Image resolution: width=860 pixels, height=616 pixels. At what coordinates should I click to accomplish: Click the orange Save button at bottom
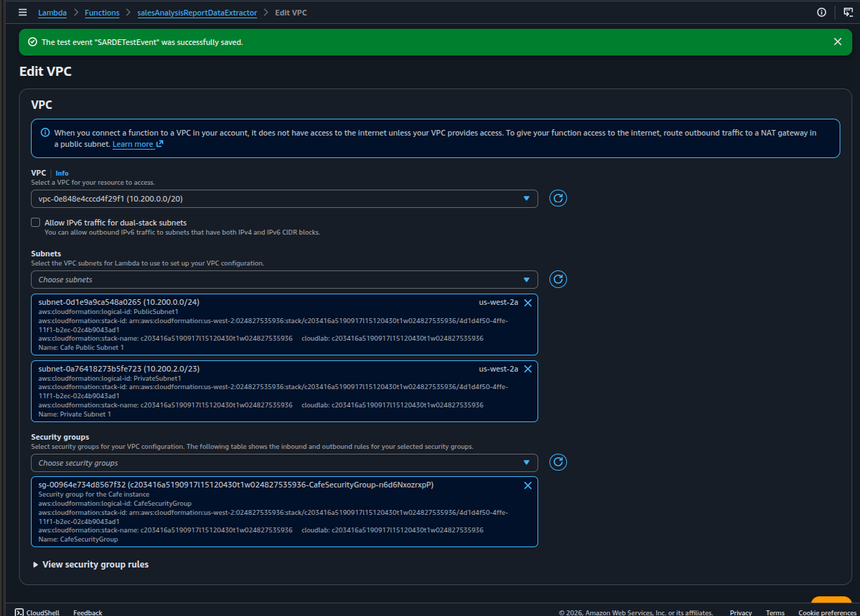coord(831,601)
